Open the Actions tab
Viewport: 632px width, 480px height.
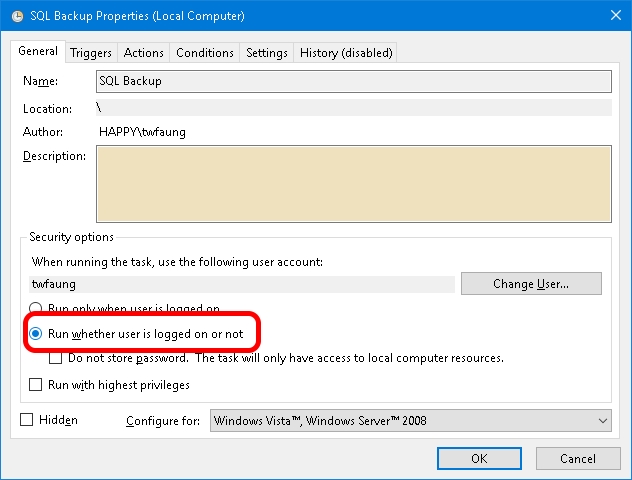pos(143,53)
